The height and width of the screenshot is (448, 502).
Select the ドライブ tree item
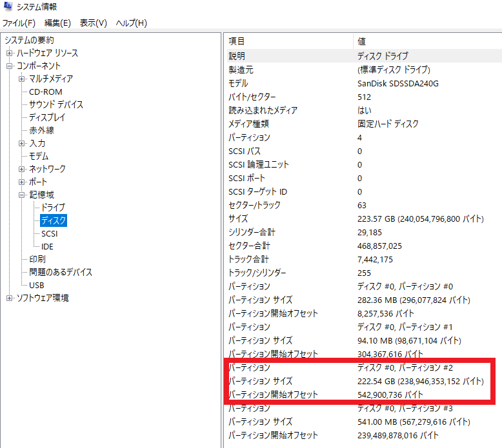point(52,208)
